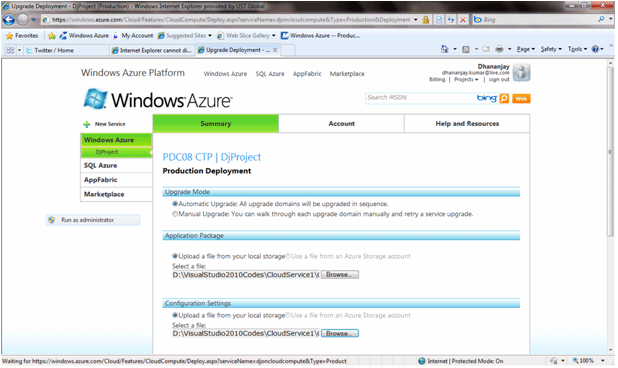This screenshot has width=618, height=368.
Task: Select the Help and Resources tab
Action: (x=467, y=124)
